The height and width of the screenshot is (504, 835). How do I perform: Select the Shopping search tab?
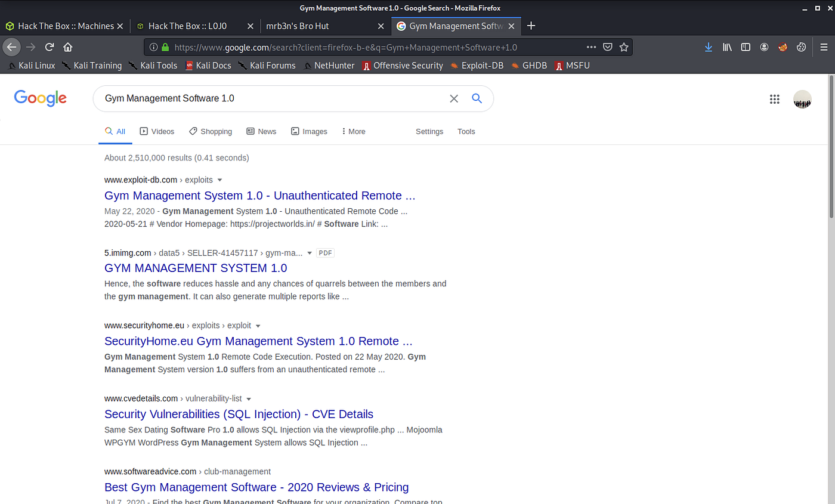tap(210, 131)
